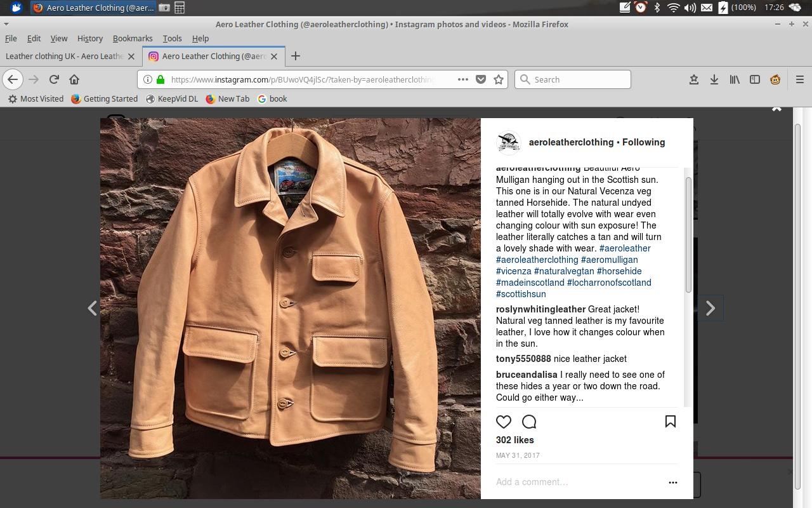Save page to Pocket
This screenshot has height=508, width=812.
point(481,79)
